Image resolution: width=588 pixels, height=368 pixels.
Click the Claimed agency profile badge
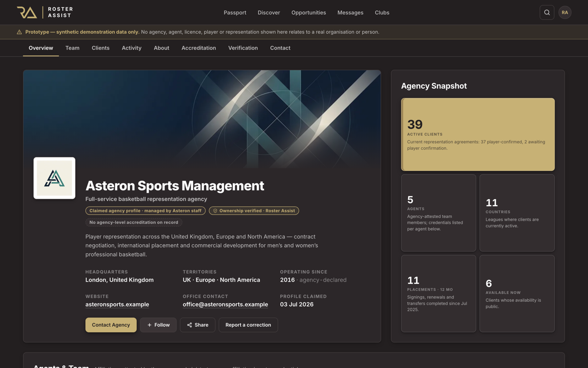[146, 210]
